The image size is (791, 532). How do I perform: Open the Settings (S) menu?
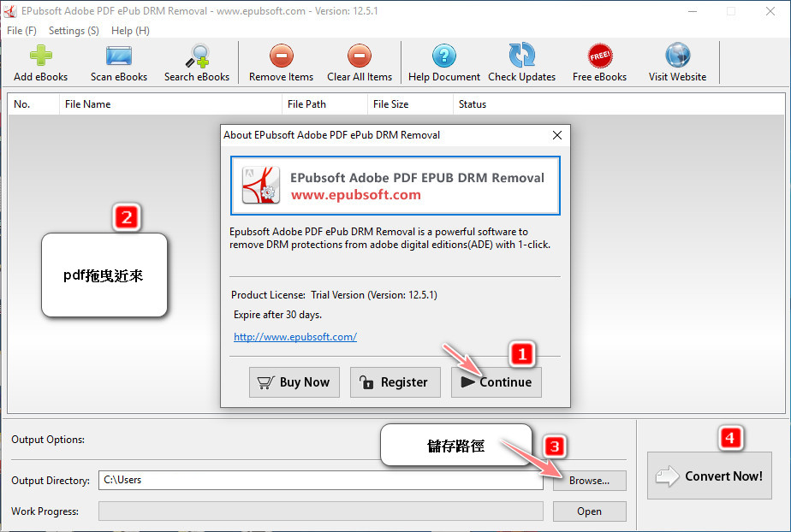point(73,30)
